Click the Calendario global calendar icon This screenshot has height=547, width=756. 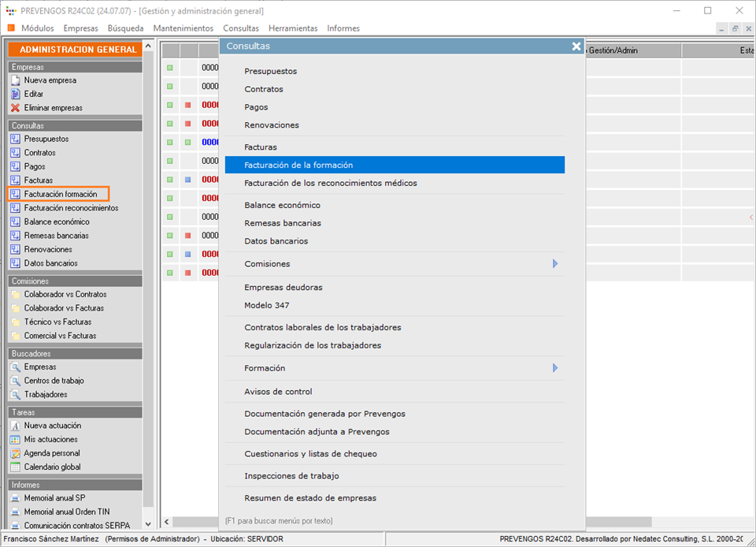pos(15,467)
